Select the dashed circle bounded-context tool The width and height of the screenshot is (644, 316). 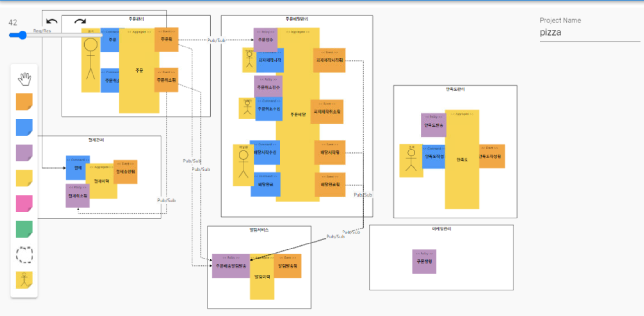coord(24,255)
